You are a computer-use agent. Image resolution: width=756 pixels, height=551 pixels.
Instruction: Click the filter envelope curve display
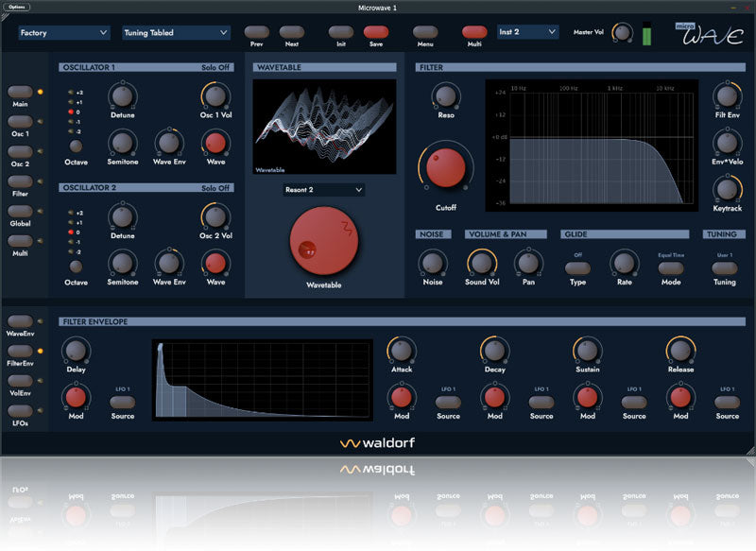pyautogui.click(x=263, y=380)
